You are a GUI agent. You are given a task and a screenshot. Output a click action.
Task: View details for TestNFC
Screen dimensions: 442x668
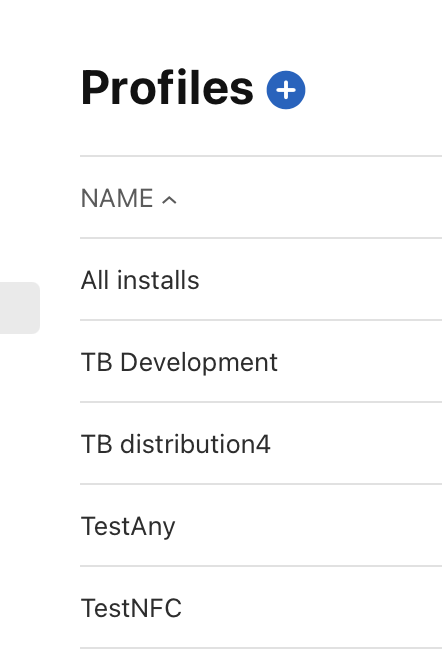(261, 608)
